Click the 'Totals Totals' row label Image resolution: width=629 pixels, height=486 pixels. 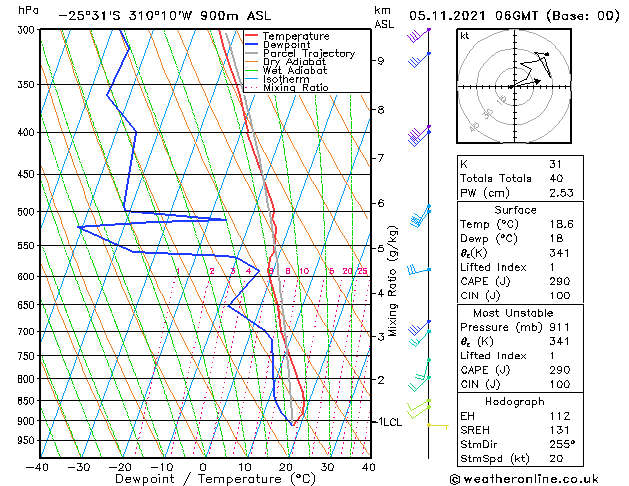[x=496, y=178]
